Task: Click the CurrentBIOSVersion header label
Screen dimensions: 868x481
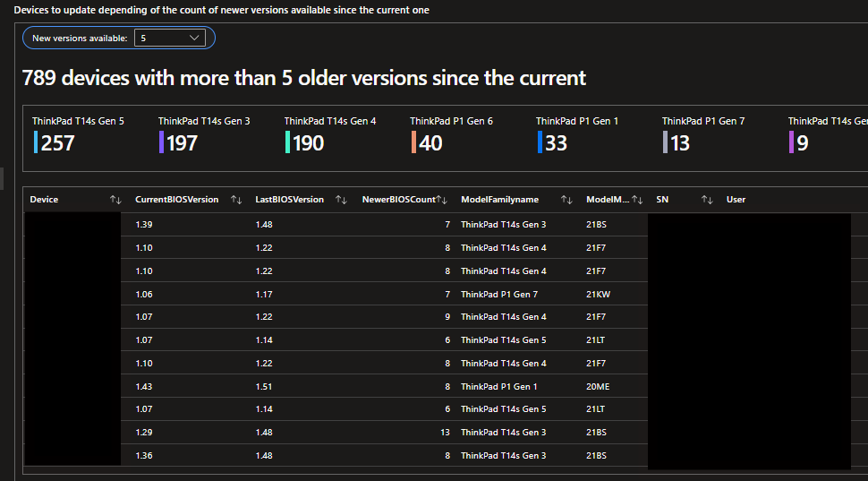Action: click(176, 200)
